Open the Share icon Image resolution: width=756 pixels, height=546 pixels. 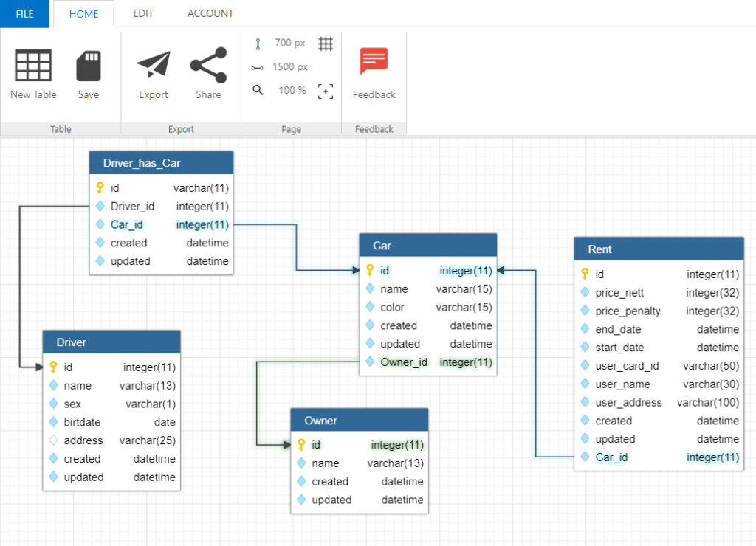click(x=208, y=65)
